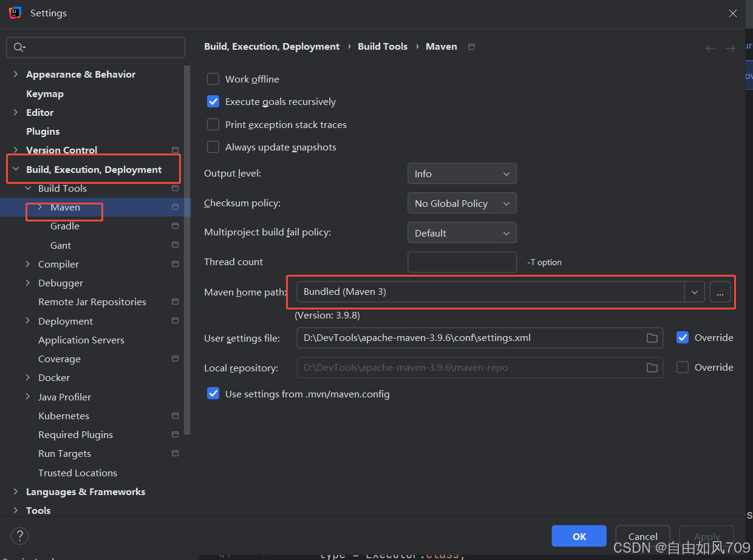753x560 pixels.
Task: Click the search magnifier icon in settings search
Action: pyautogui.click(x=19, y=47)
